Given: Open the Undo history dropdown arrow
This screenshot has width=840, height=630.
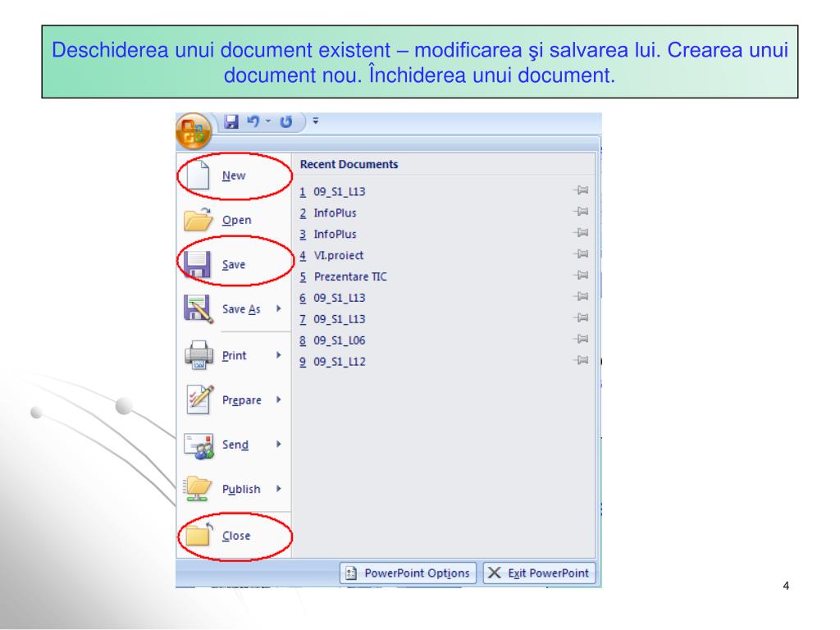Looking at the screenshot, I should (268, 121).
